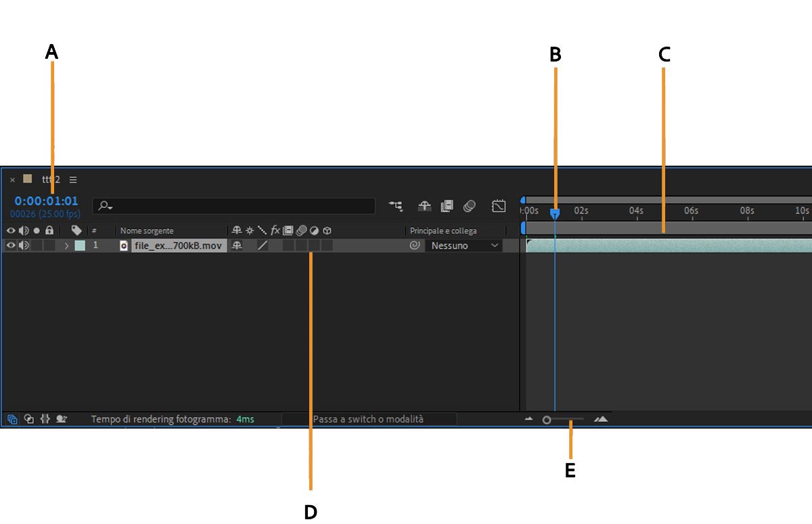Click the 4ms render time value
This screenshot has height=524, width=812.
pyautogui.click(x=245, y=419)
